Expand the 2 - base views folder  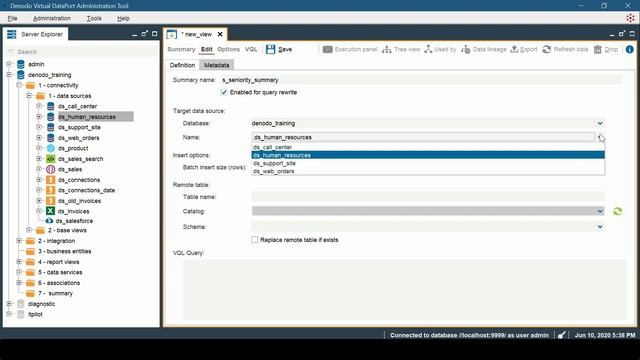click(x=29, y=230)
